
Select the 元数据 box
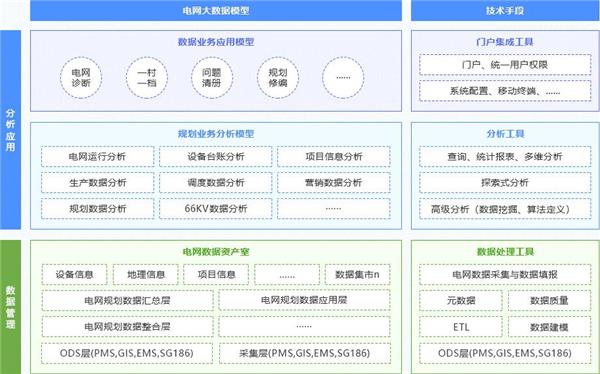tap(461, 300)
